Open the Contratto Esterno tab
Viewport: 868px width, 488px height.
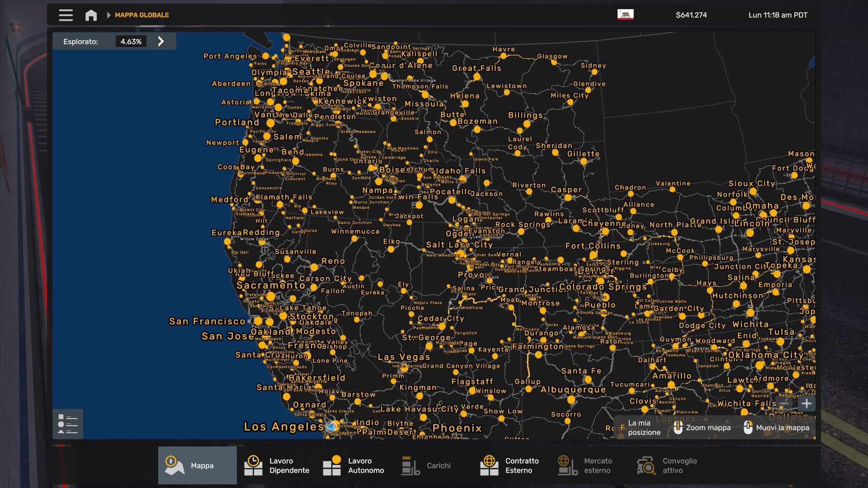point(512,465)
